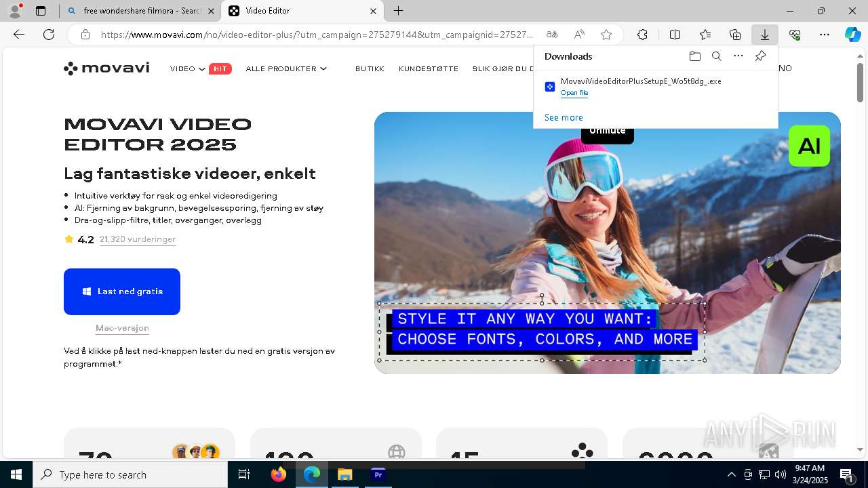
Task: Open volume control in tray
Action: click(780, 474)
